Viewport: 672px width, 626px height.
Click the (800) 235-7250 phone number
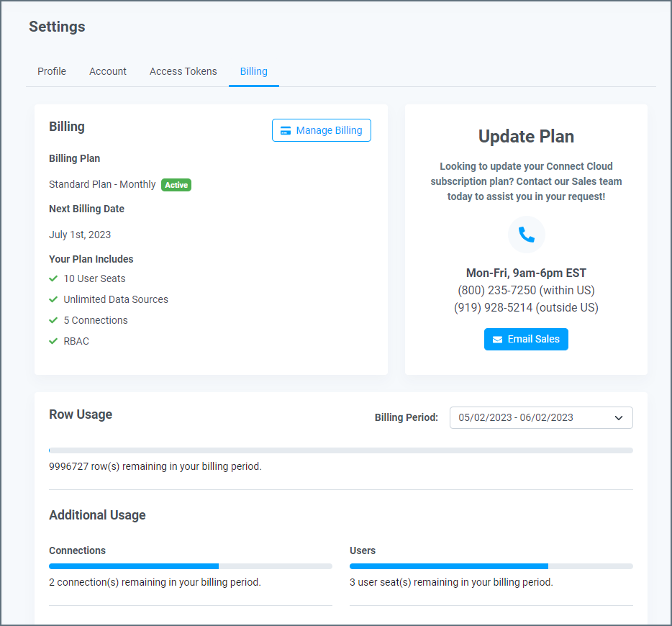point(496,291)
